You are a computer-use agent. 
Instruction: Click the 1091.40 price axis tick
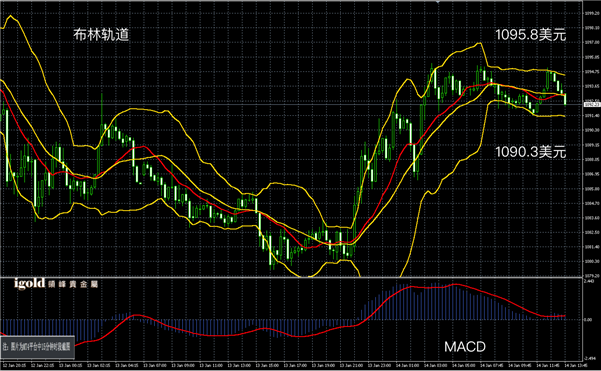[x=592, y=115]
